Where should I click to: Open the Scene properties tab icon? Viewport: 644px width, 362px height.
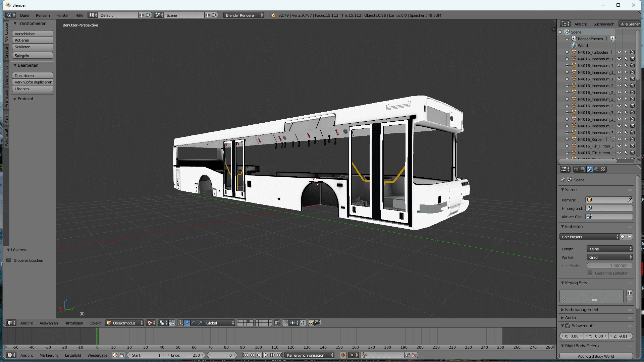590,169
